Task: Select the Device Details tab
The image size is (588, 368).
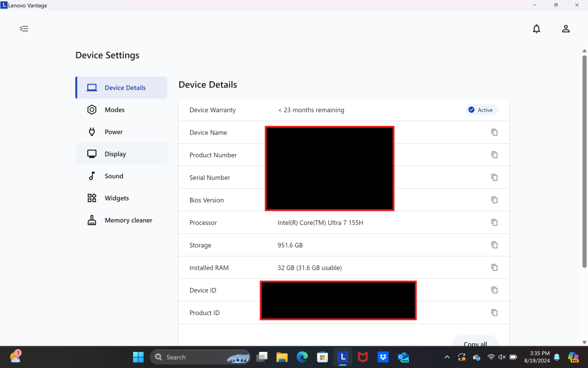Action: tap(121, 87)
